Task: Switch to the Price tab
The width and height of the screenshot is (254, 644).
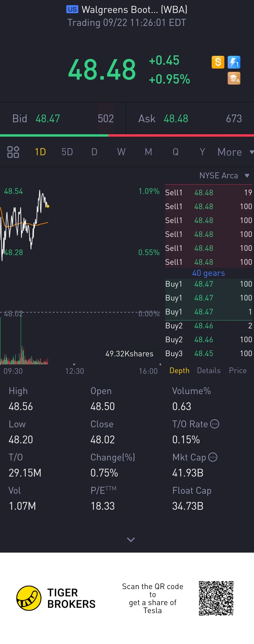Action: (238, 370)
